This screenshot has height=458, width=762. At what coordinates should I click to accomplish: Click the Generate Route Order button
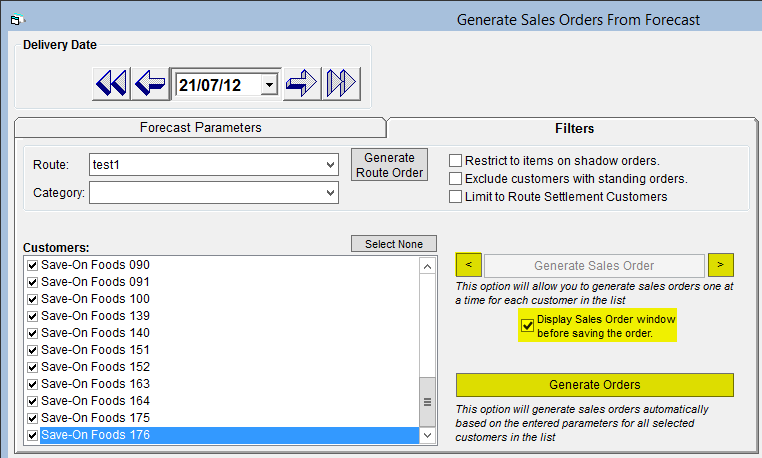[389, 165]
